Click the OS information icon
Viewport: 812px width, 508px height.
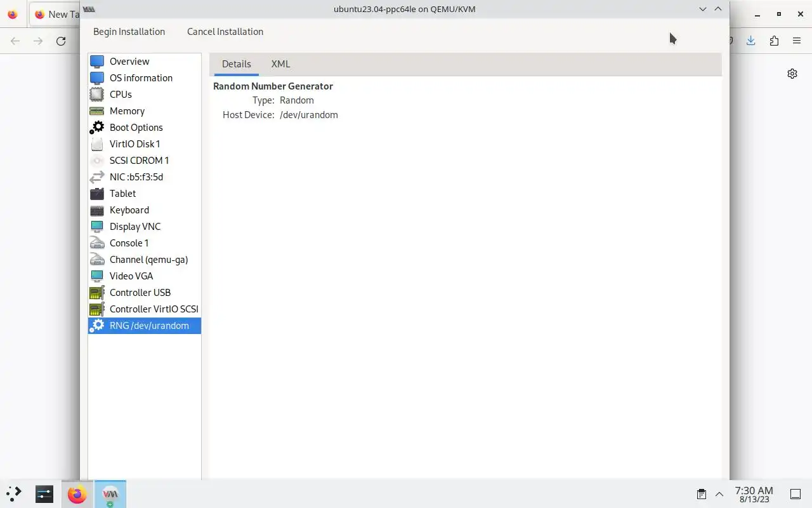pyautogui.click(x=96, y=78)
